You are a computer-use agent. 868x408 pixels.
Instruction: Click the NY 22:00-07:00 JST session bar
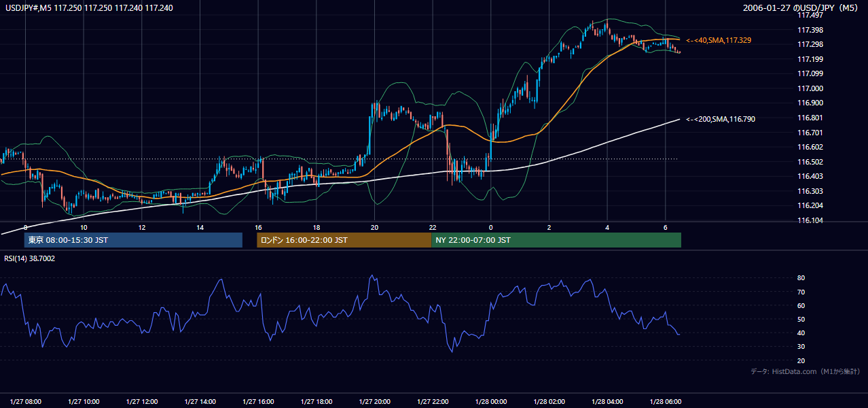[556, 240]
